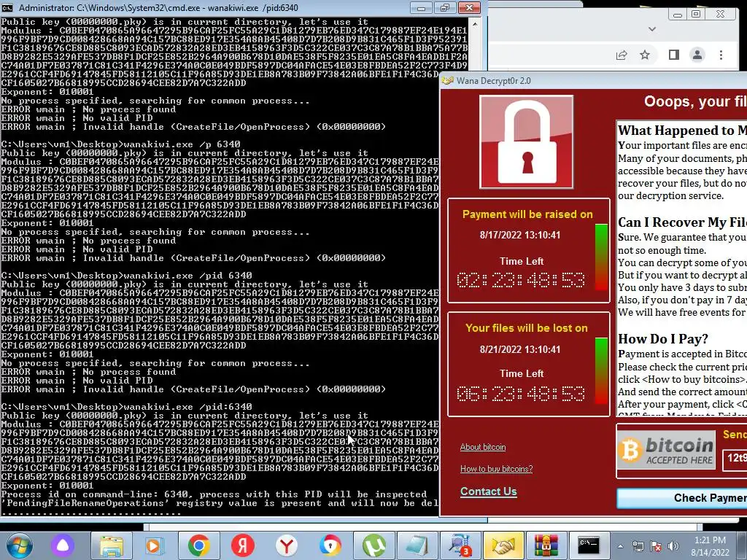Open the taskbar clock showing 1:21 PM

[710, 540]
